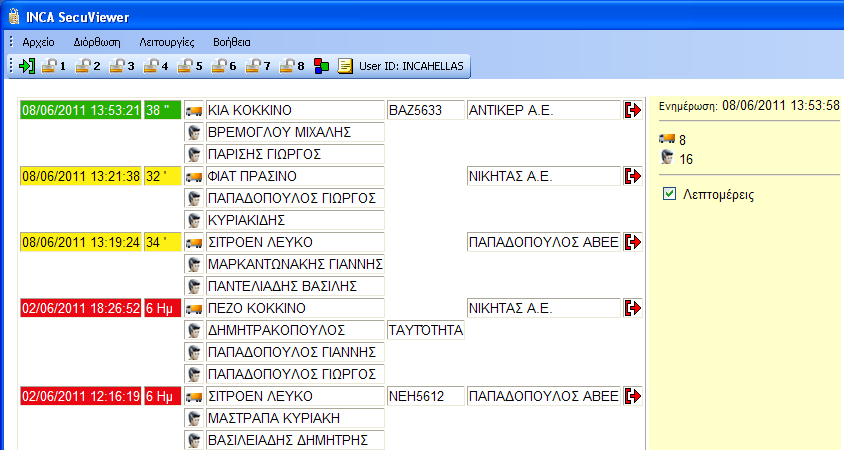Click exit arrow for ΦΙΑΤ ΠΡΑΣΙΝΟ row
844x450 pixels.
pyautogui.click(x=633, y=176)
